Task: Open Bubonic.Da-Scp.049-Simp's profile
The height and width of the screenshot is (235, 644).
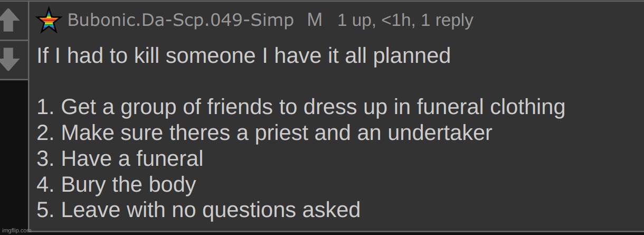Action: click(181, 21)
